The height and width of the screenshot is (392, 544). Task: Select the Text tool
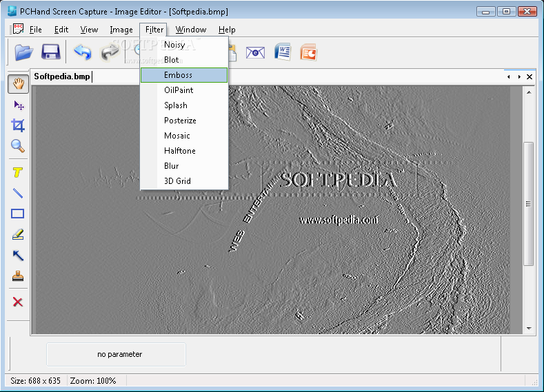[x=18, y=172]
